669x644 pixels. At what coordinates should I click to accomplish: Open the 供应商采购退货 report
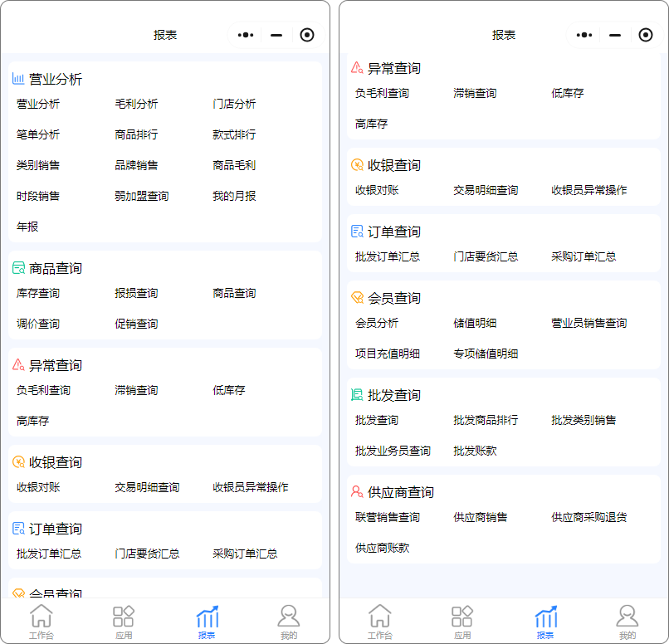[x=588, y=517]
